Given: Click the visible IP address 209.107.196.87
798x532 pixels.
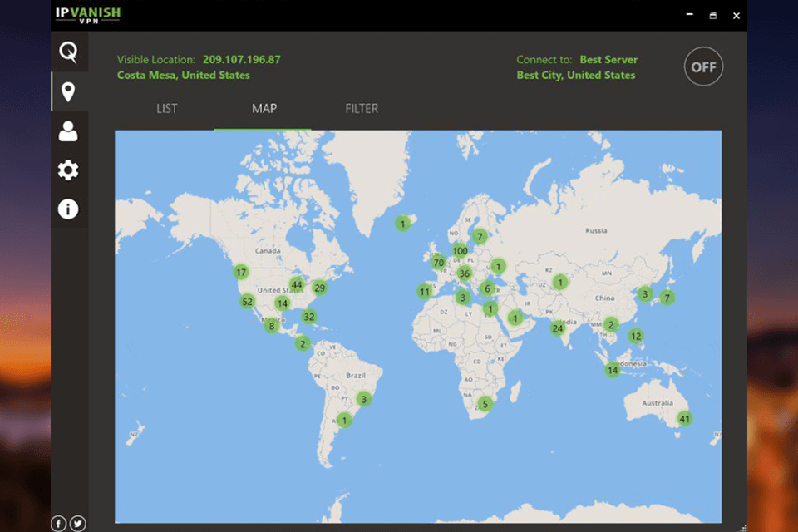Looking at the screenshot, I should click(242, 60).
